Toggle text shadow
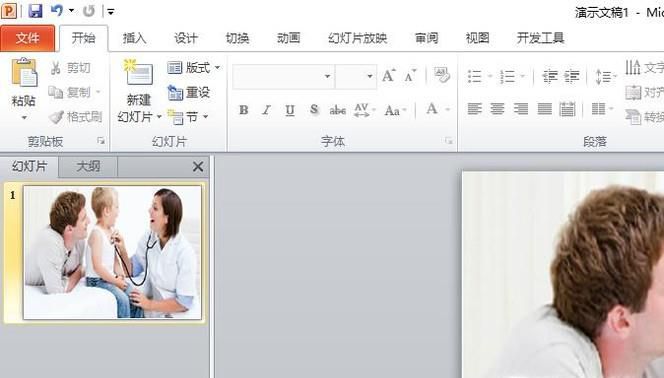Viewport: 664px width, 378px height. [x=314, y=110]
